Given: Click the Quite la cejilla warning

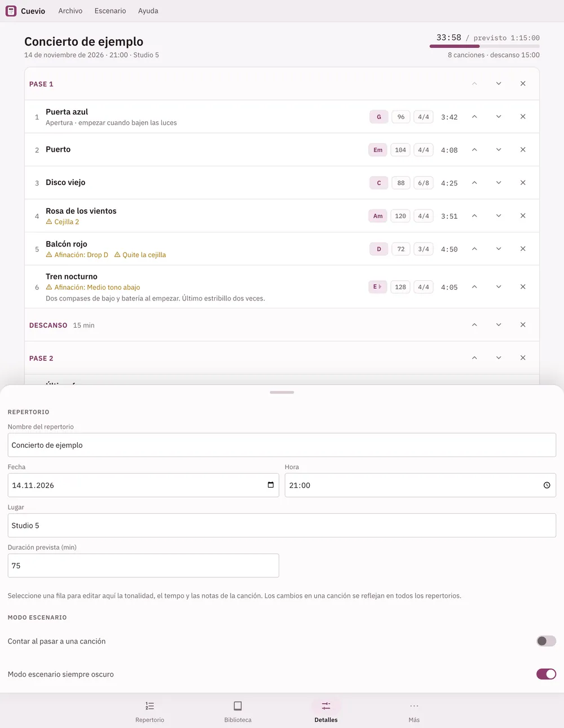Looking at the screenshot, I should pyautogui.click(x=140, y=255).
